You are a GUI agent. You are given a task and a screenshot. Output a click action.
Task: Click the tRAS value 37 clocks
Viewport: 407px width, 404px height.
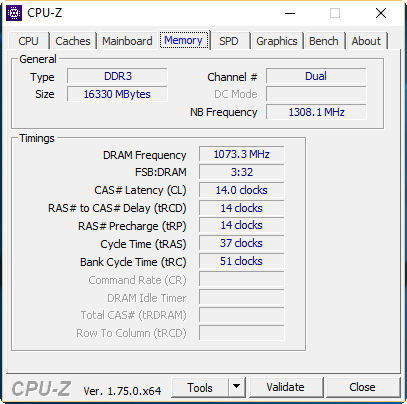[242, 243]
